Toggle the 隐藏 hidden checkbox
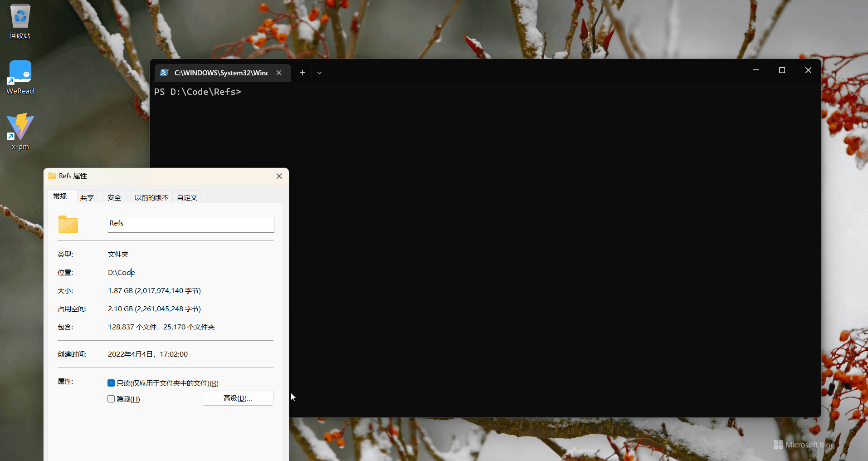868x461 pixels. [111, 399]
